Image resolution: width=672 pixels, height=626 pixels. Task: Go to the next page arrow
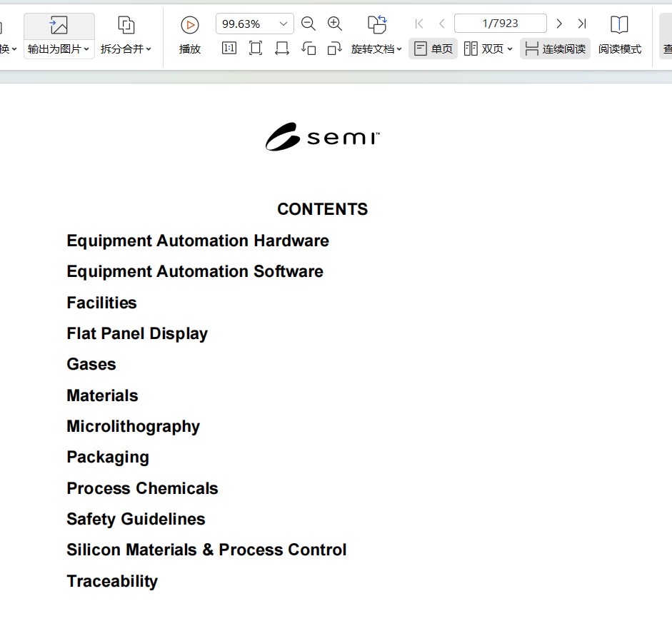point(559,24)
